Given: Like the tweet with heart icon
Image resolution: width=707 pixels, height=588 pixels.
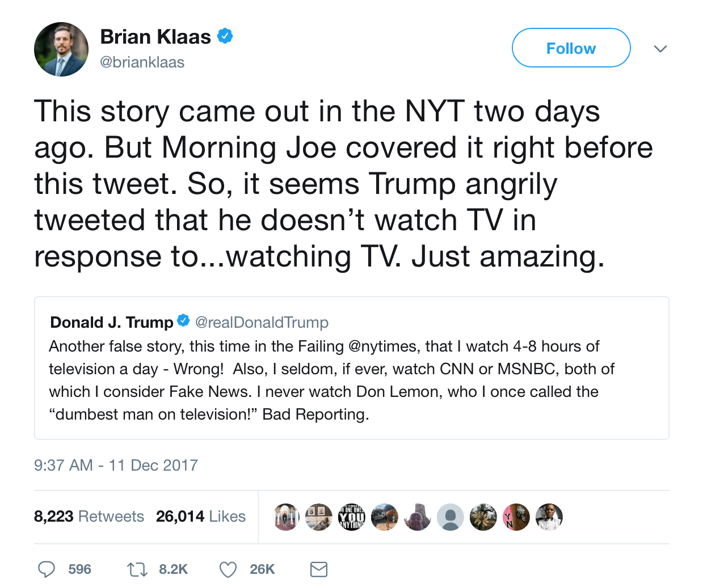Looking at the screenshot, I should coord(228,569).
